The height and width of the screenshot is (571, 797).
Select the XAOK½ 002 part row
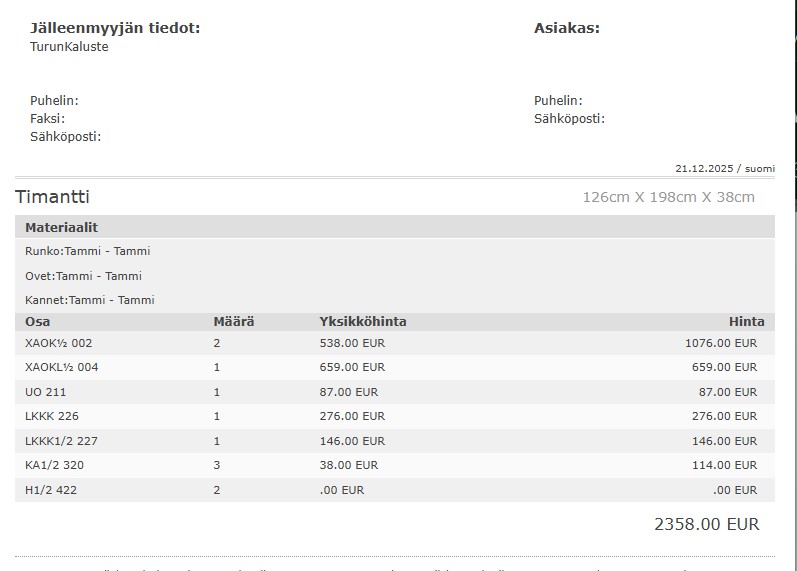coord(58,343)
